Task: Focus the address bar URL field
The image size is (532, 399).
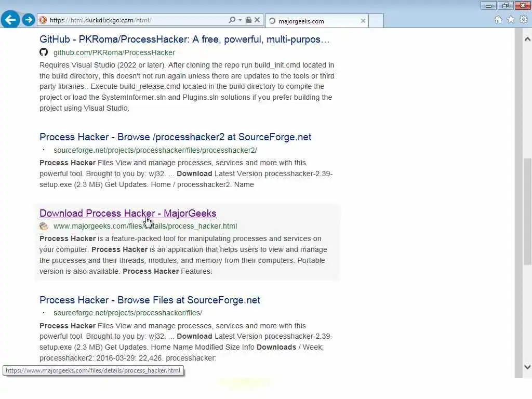Action: [136, 20]
